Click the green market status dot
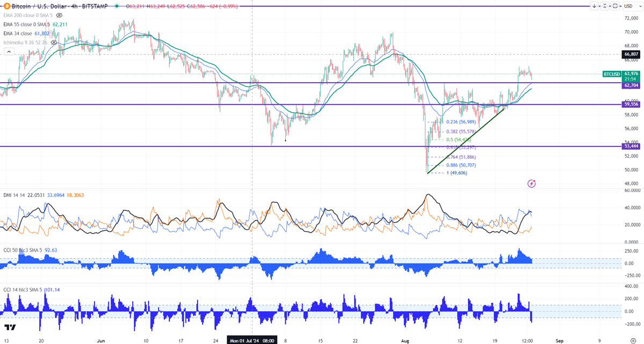Viewport: 644px width, 344px height. click(117, 6)
